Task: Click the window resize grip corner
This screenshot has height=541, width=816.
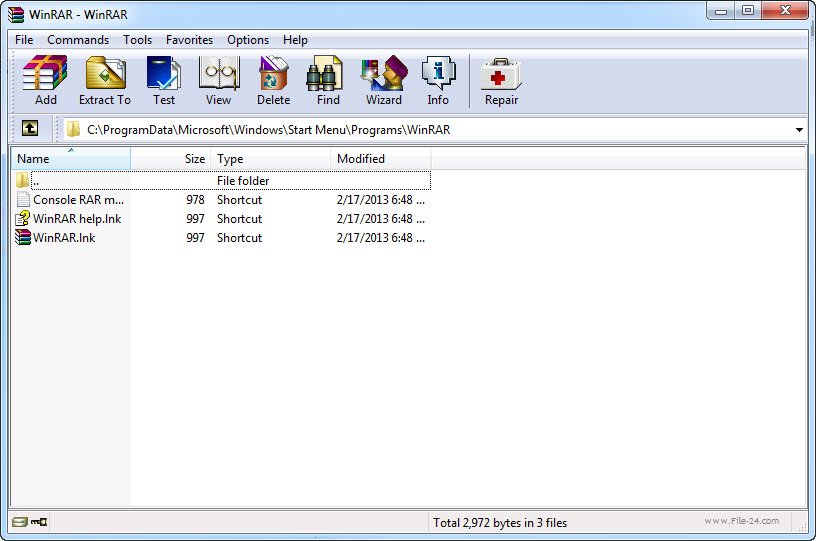Action: [802, 526]
